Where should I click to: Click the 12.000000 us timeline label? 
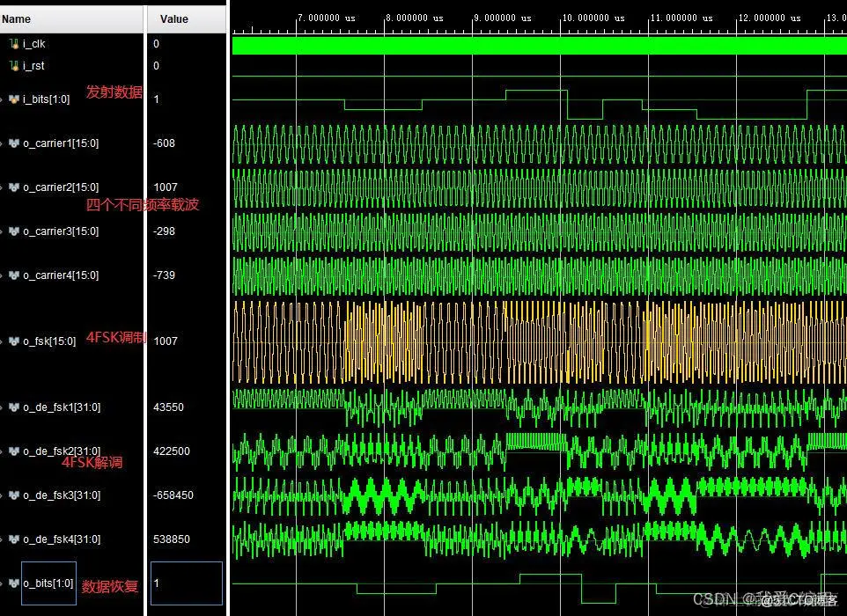[770, 18]
